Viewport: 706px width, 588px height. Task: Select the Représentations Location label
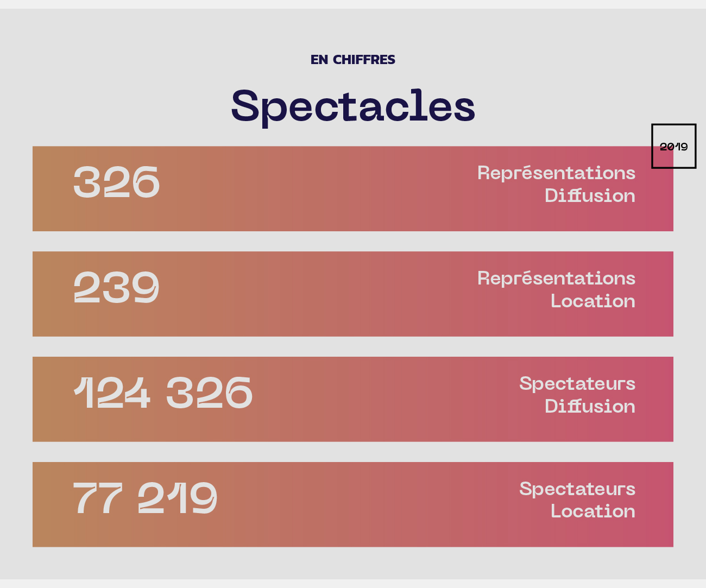[x=556, y=289]
